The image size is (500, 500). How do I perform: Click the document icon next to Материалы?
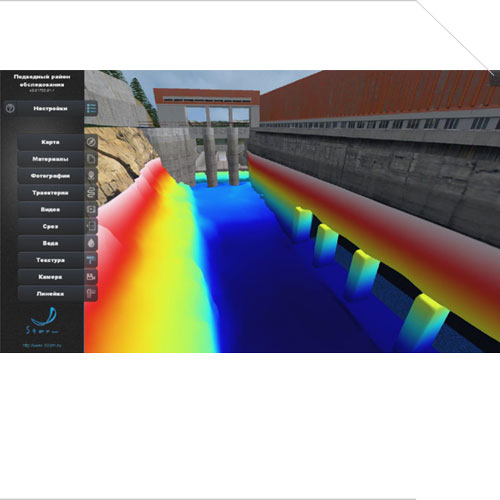coord(91,159)
